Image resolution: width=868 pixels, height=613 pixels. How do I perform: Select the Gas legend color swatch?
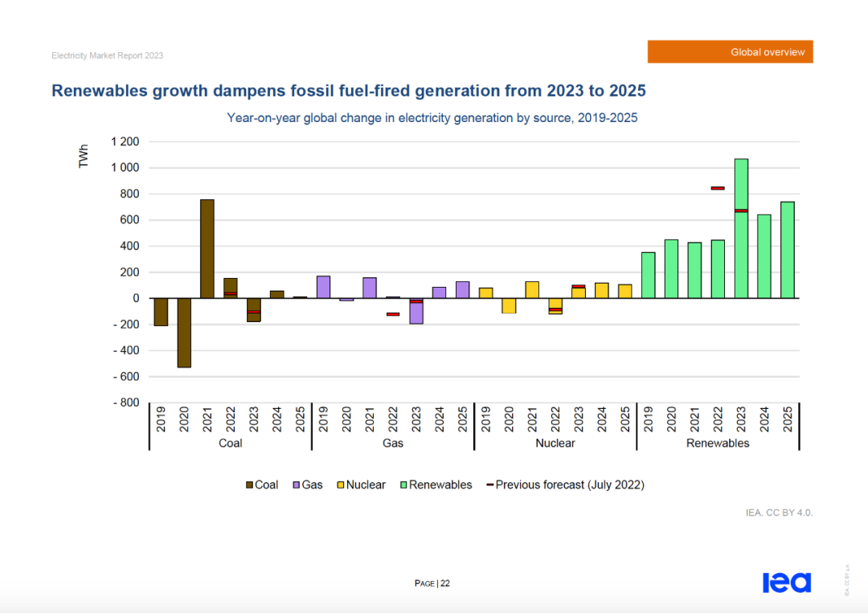point(297,485)
